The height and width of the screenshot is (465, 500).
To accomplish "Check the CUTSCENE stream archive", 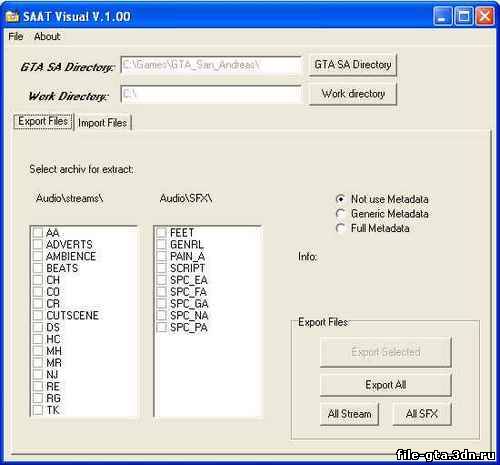I will (x=38, y=315).
